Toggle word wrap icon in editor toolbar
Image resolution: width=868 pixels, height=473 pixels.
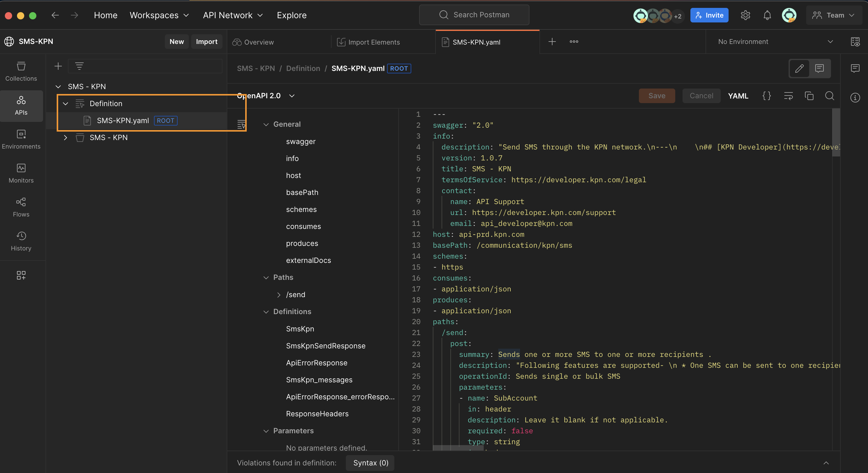(788, 96)
